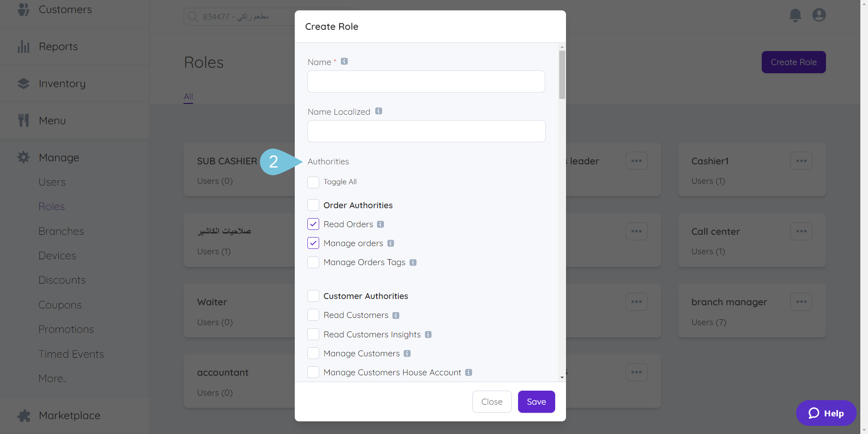Close the Create Role dialog

point(492,401)
